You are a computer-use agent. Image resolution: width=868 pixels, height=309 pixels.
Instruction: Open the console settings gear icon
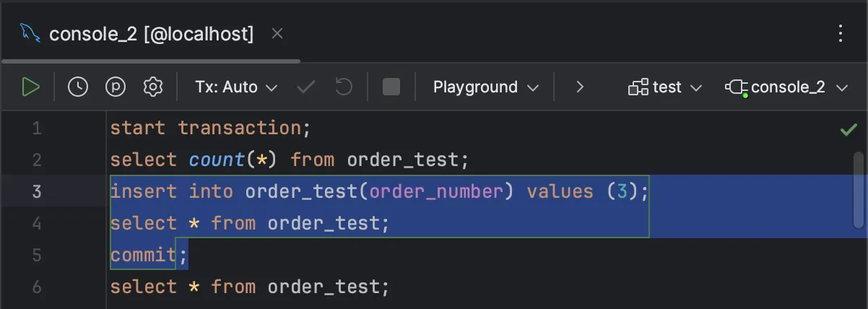coord(152,87)
